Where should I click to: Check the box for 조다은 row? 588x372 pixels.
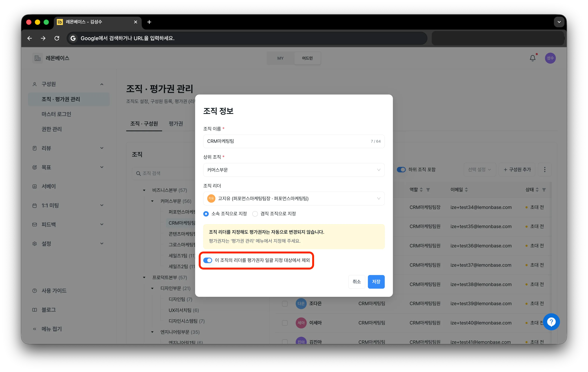coord(285,304)
